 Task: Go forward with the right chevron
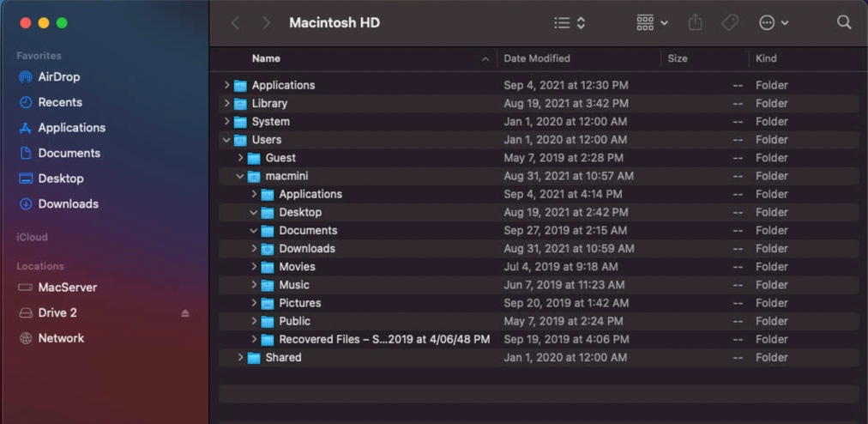(266, 22)
